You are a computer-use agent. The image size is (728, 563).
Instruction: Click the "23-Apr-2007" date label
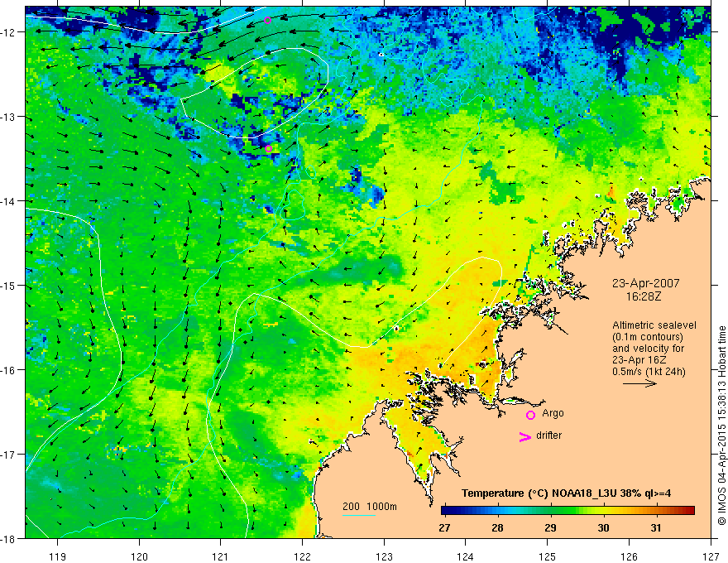646,283
